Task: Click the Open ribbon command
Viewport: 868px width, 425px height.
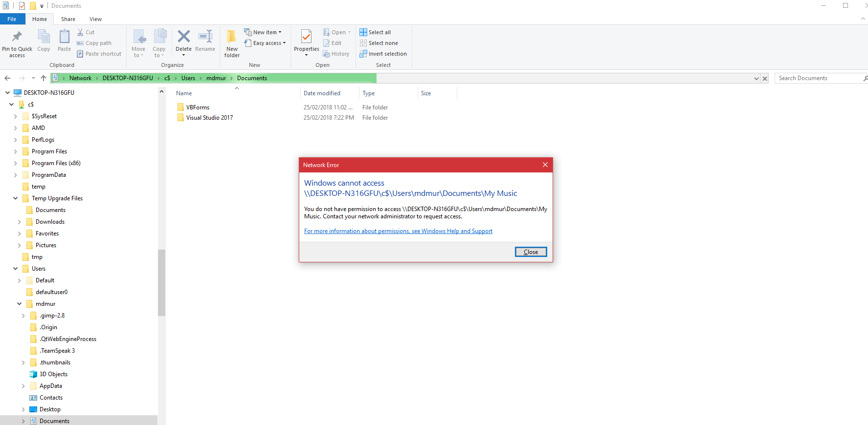Action: click(x=336, y=32)
